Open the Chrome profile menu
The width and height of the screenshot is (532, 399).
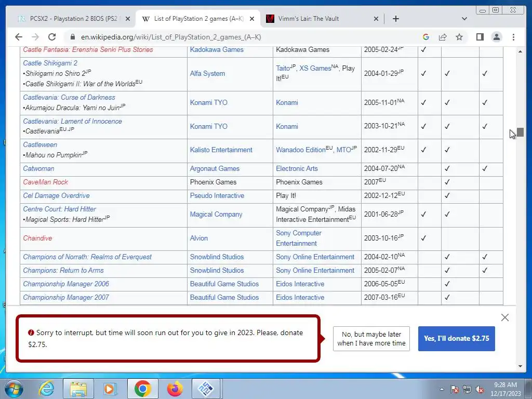click(496, 37)
